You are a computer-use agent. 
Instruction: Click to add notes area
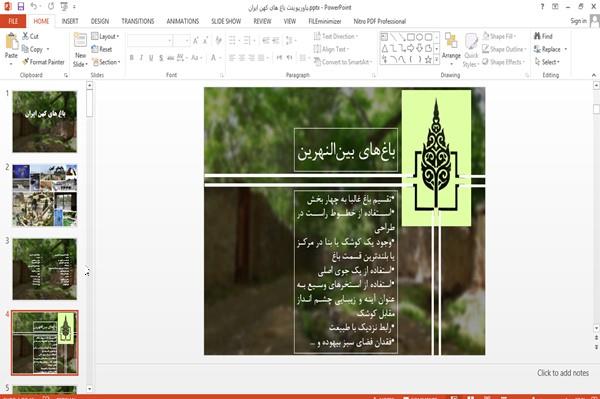point(562,373)
